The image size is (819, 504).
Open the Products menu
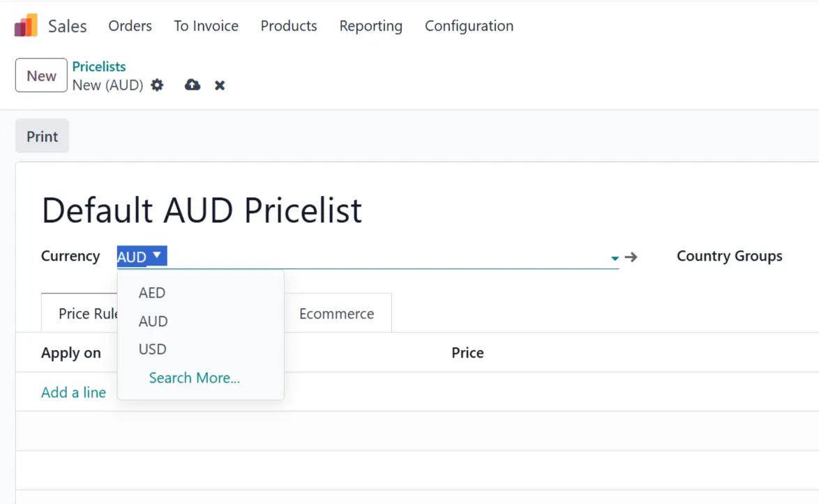click(289, 26)
